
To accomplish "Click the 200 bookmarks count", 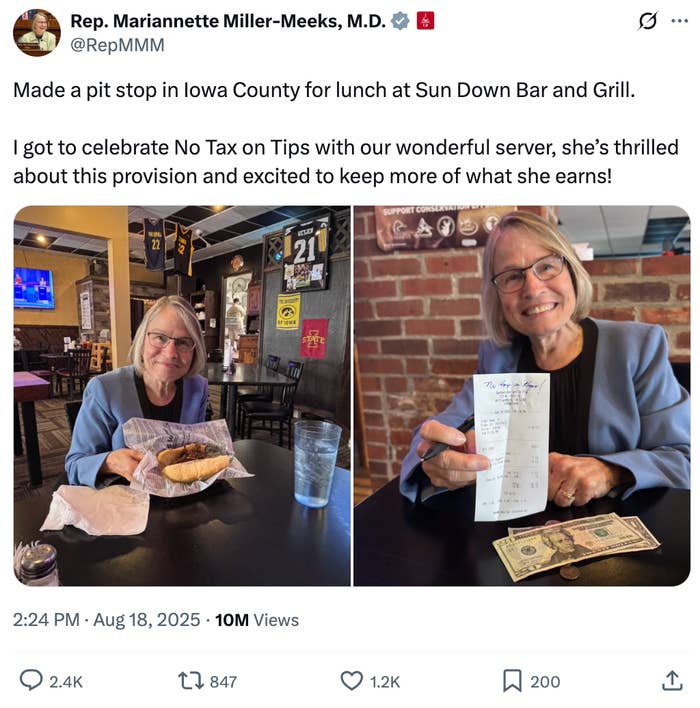I will tap(545, 681).
